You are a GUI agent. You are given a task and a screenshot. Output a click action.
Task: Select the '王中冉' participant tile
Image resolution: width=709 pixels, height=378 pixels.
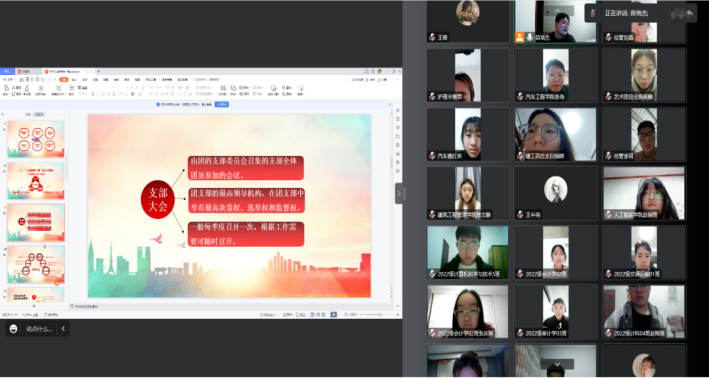pos(556,193)
